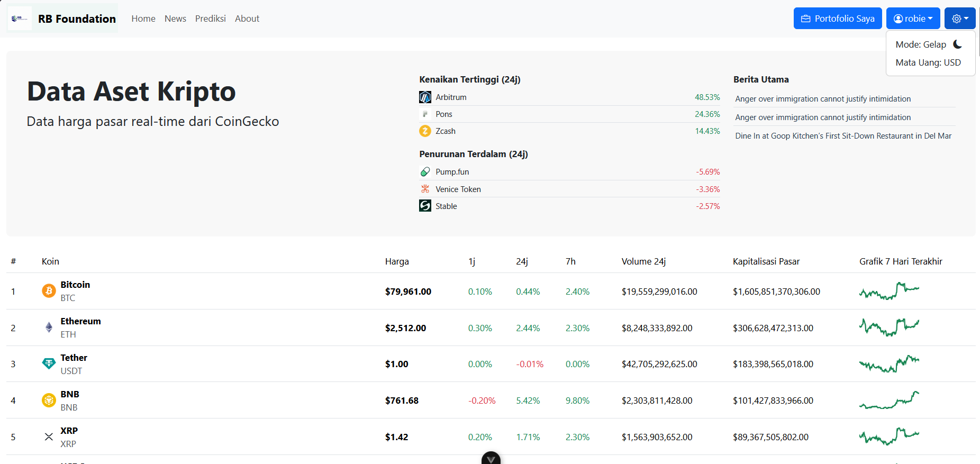Click Zcash gainer name
The image size is (980, 464).
446,131
